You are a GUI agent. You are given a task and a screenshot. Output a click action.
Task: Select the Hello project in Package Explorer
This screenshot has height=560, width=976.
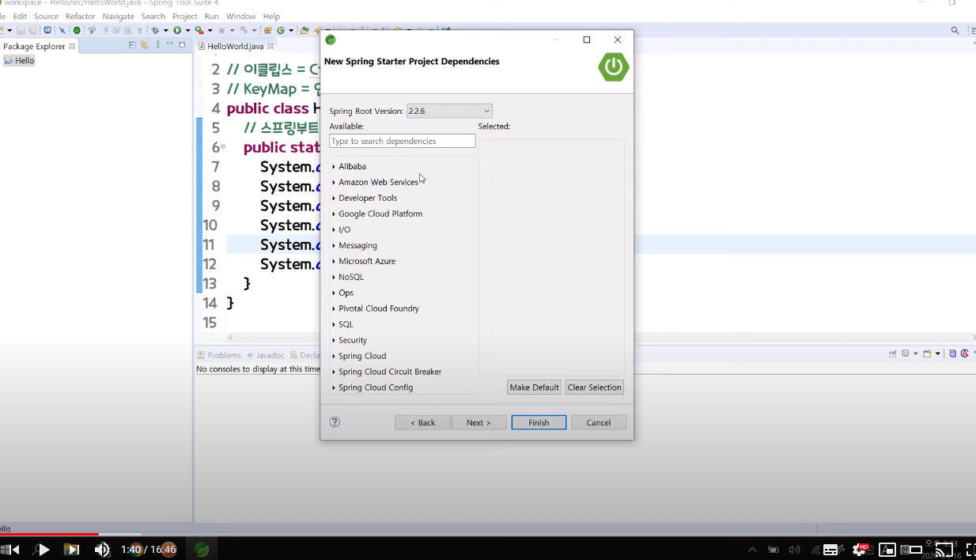[20, 60]
